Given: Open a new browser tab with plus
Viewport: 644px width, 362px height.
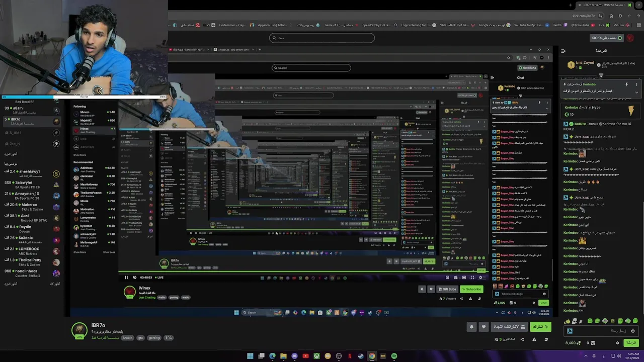Looking at the screenshot, I should point(570,5).
